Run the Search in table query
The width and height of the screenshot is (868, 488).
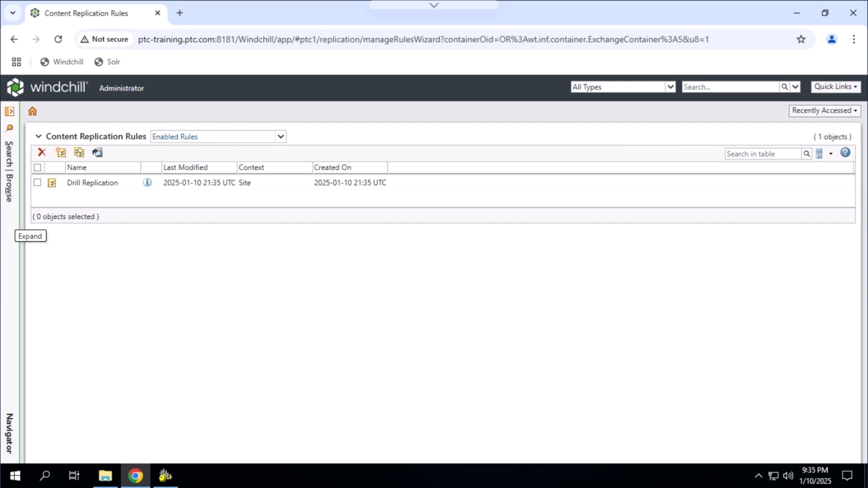pyautogui.click(x=807, y=154)
